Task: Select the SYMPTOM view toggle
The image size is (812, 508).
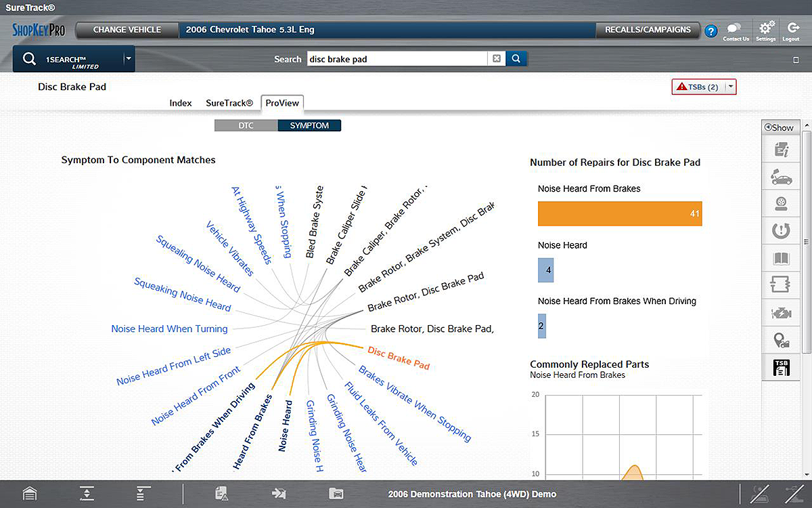Action: click(309, 125)
